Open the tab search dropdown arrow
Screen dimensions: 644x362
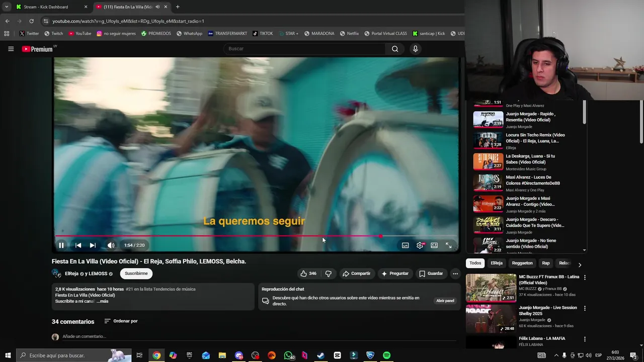6,7
